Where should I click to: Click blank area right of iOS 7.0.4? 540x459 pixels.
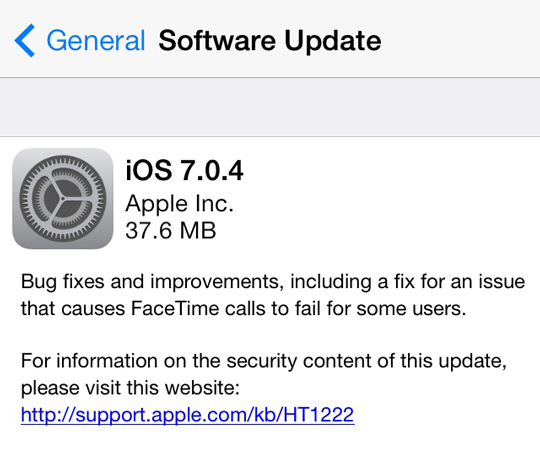coord(392,170)
